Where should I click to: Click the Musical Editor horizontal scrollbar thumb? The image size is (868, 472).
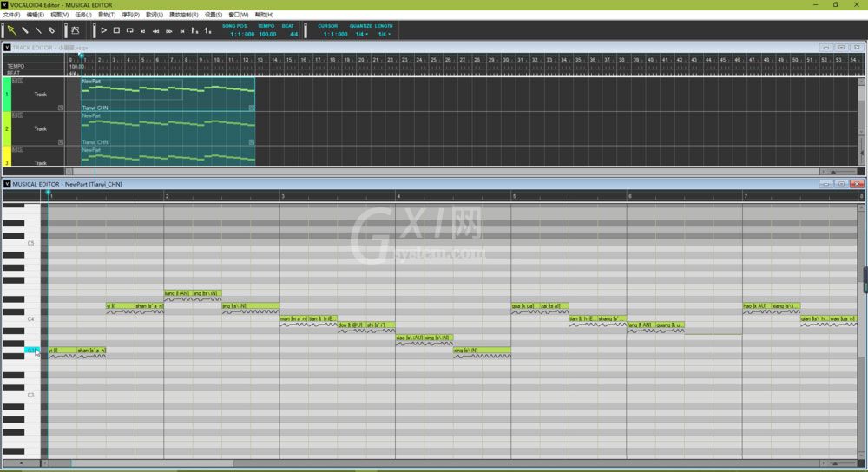(x=152, y=463)
